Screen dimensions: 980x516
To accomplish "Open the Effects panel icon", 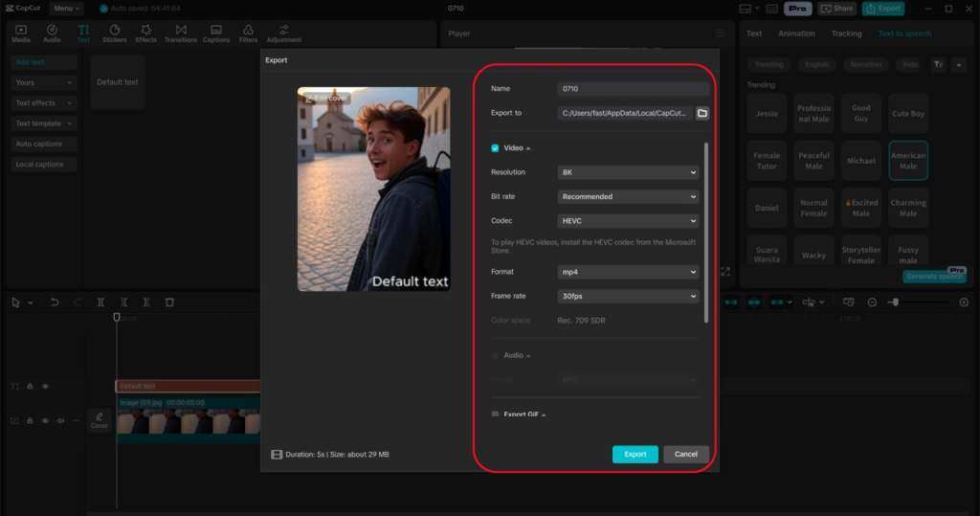I will [x=146, y=34].
